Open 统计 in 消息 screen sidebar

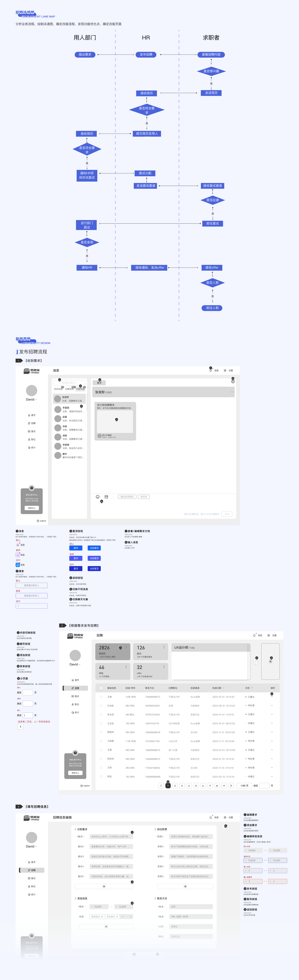tap(32, 447)
